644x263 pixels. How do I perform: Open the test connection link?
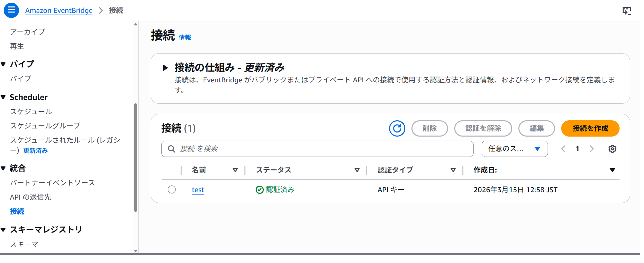[x=198, y=190]
